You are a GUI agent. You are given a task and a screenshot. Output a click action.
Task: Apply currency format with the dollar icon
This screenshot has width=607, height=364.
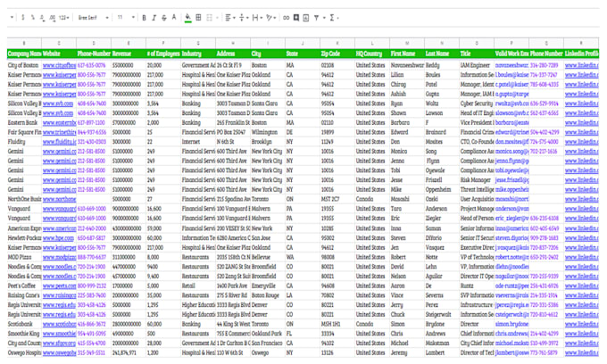[x=23, y=18]
